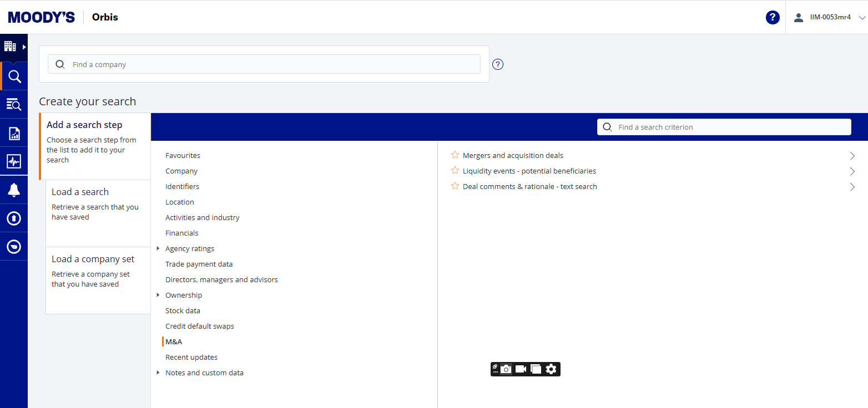Screen dimensions: 868x408
Task: Click the magnifier search icon in sidebar
Action: 14,76
